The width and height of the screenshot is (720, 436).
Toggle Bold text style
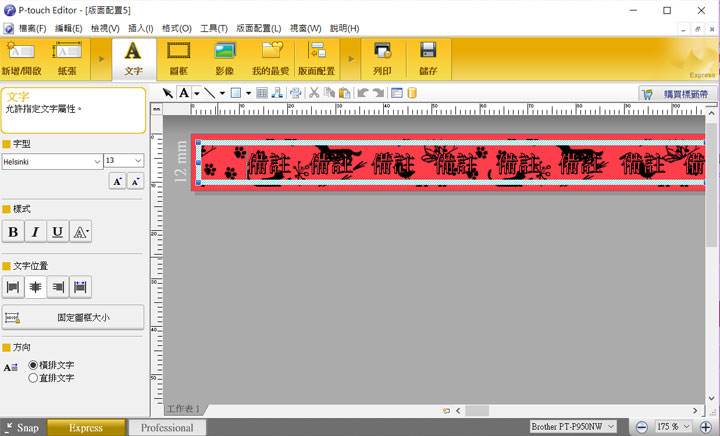(13, 232)
